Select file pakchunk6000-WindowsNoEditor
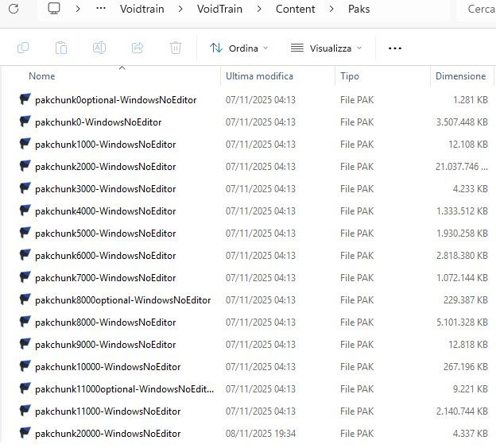The height and width of the screenshot is (448, 496). click(x=106, y=256)
